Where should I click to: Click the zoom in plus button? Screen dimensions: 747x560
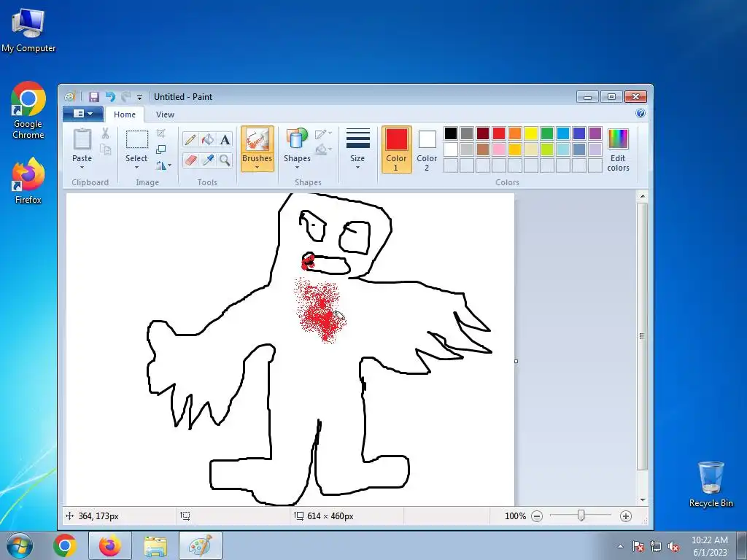coord(626,516)
